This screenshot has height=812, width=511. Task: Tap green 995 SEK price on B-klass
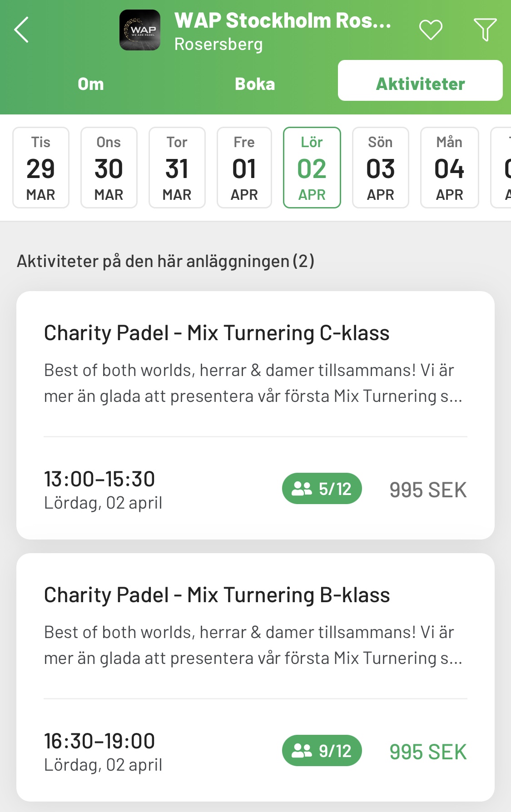click(x=428, y=752)
